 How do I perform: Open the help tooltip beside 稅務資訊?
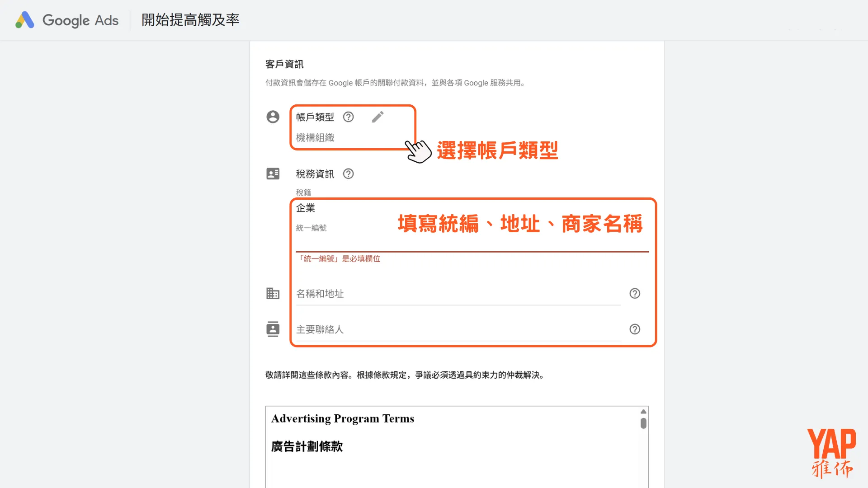(348, 173)
